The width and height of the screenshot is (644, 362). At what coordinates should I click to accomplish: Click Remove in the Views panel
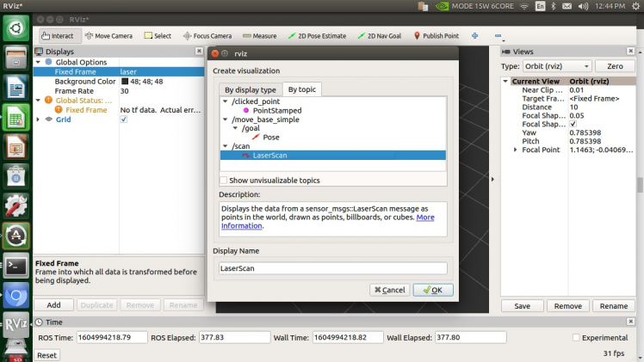point(567,306)
